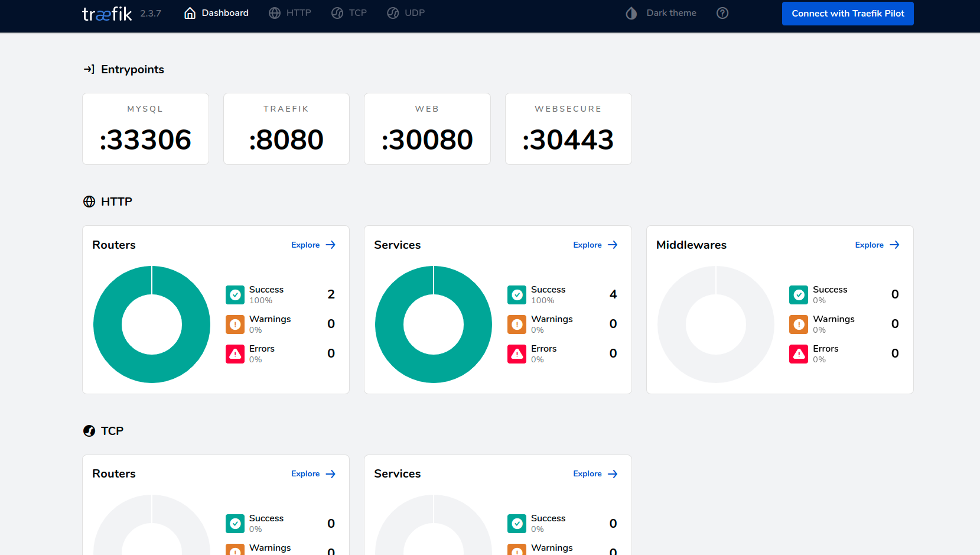
Task: Open the Dashboard tab
Action: (216, 13)
